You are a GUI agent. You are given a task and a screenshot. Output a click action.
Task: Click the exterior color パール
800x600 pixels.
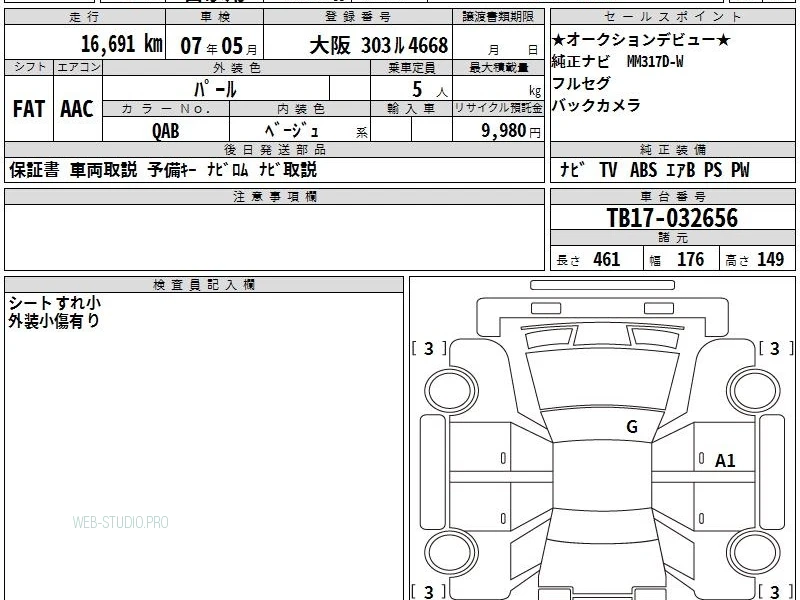point(215,89)
